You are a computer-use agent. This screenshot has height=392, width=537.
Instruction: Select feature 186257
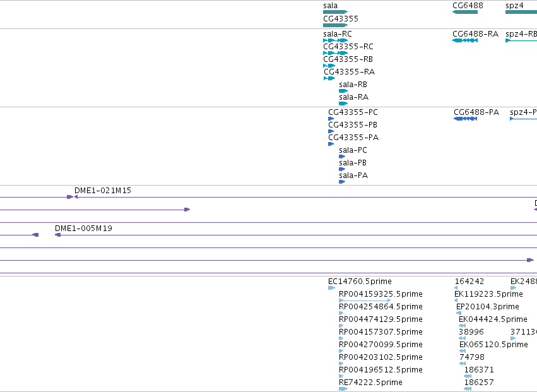tap(468, 389)
